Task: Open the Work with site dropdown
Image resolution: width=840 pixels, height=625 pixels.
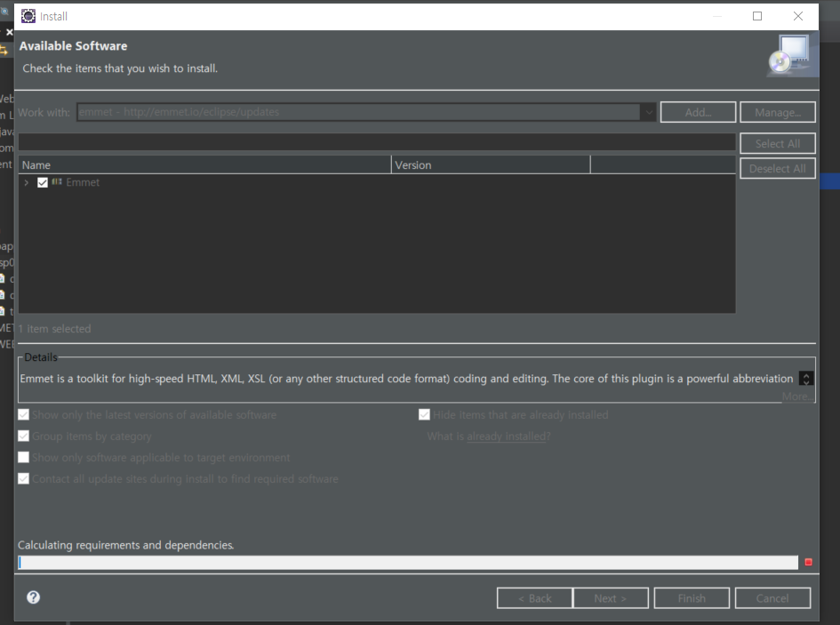Action: (649, 112)
